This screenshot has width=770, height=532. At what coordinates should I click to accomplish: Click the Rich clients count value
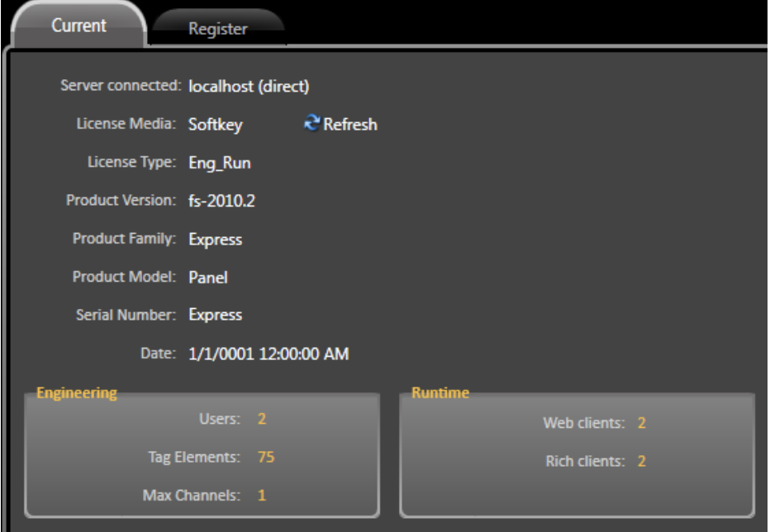[x=641, y=462]
